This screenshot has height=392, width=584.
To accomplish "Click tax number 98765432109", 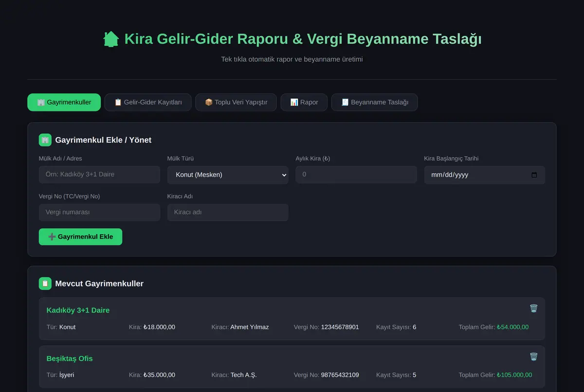I will coord(340,375).
